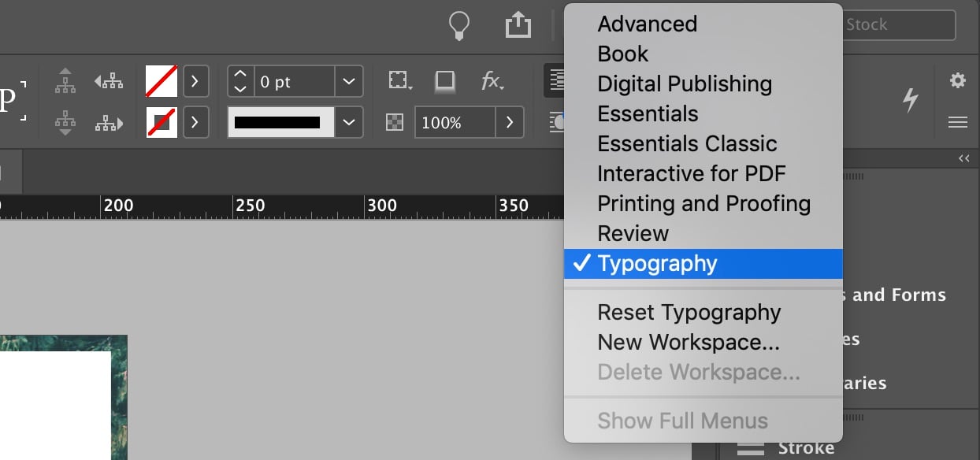The height and width of the screenshot is (460, 980).
Task: Click New Workspace...
Action: pos(688,342)
